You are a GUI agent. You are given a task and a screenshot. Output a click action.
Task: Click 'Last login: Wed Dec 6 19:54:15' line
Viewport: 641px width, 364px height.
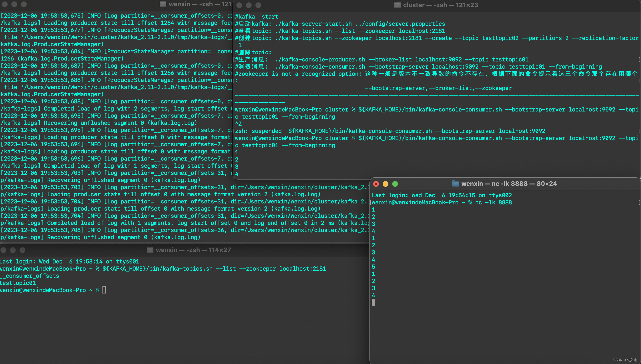(x=442, y=195)
